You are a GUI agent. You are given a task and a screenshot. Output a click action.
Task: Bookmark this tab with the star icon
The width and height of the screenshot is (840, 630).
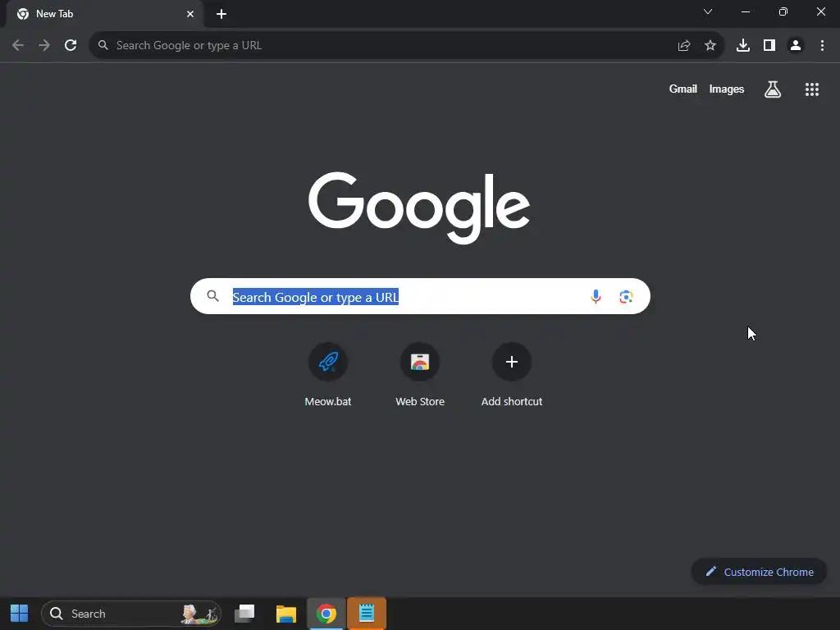(x=710, y=46)
